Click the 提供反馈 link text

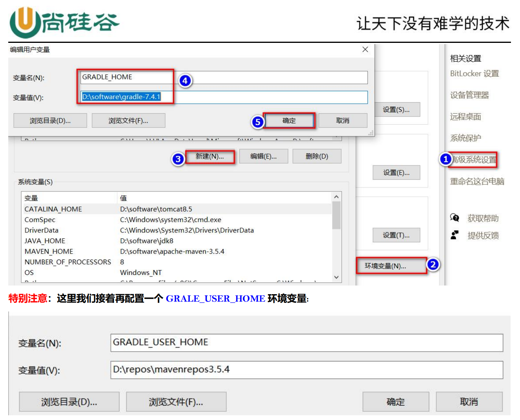click(483, 235)
